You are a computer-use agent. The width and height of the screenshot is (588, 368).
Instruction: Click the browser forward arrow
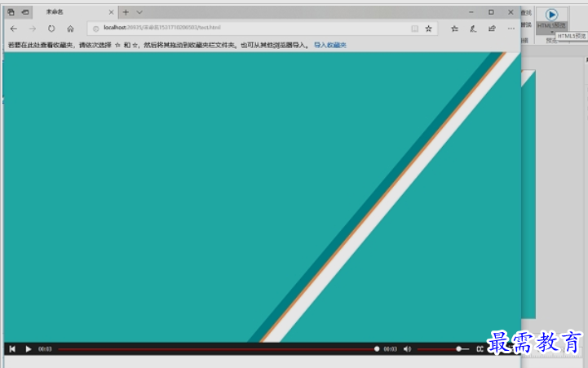(33, 29)
